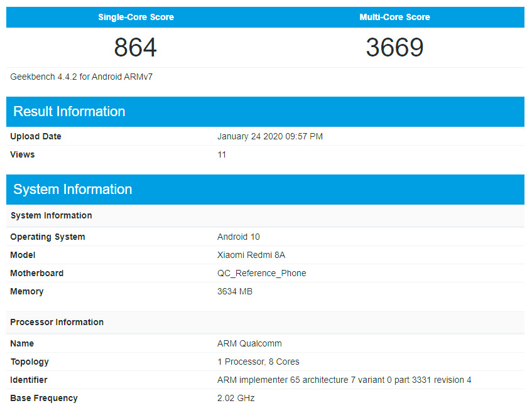
Task: Click the Geekbench 4.4.2 for Android ARMv7 text
Action: point(82,77)
